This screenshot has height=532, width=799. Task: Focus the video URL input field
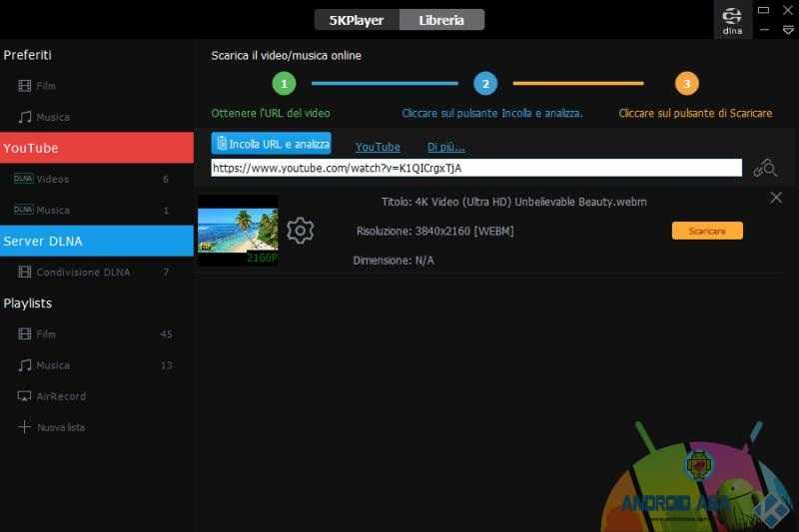(x=476, y=168)
